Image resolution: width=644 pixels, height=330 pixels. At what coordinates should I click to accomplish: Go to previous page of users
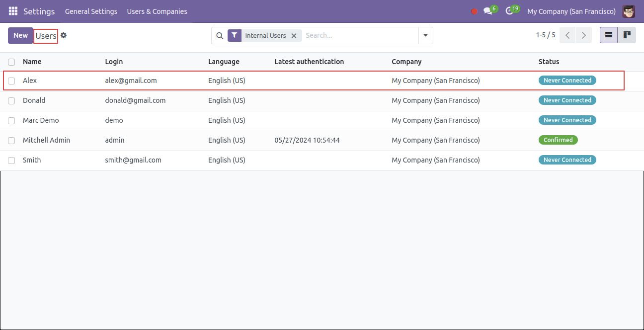(x=567, y=35)
